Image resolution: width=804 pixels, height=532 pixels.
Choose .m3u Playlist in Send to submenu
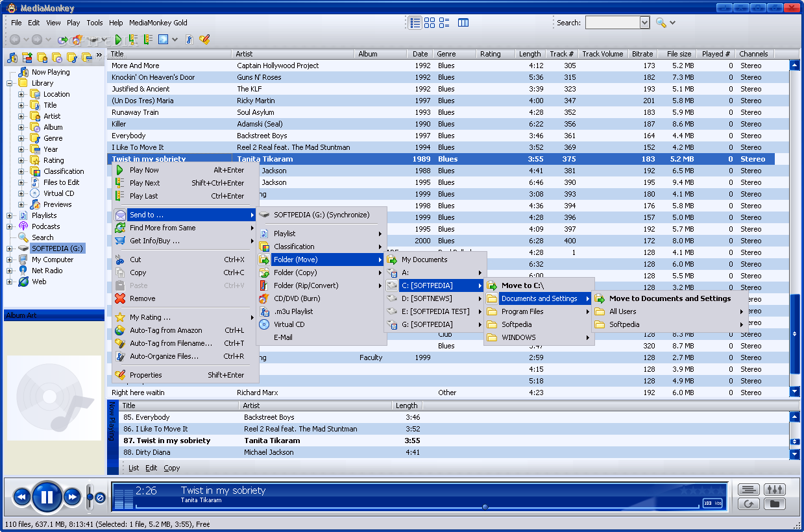click(x=321, y=311)
